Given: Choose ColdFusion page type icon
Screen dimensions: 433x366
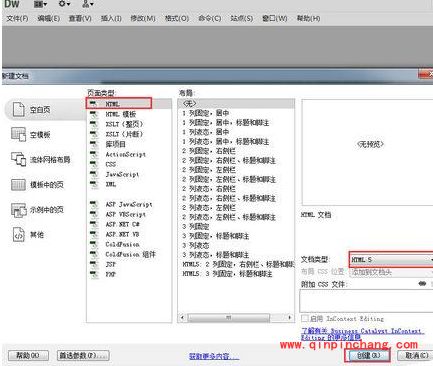Looking at the screenshot, I should (94, 244).
